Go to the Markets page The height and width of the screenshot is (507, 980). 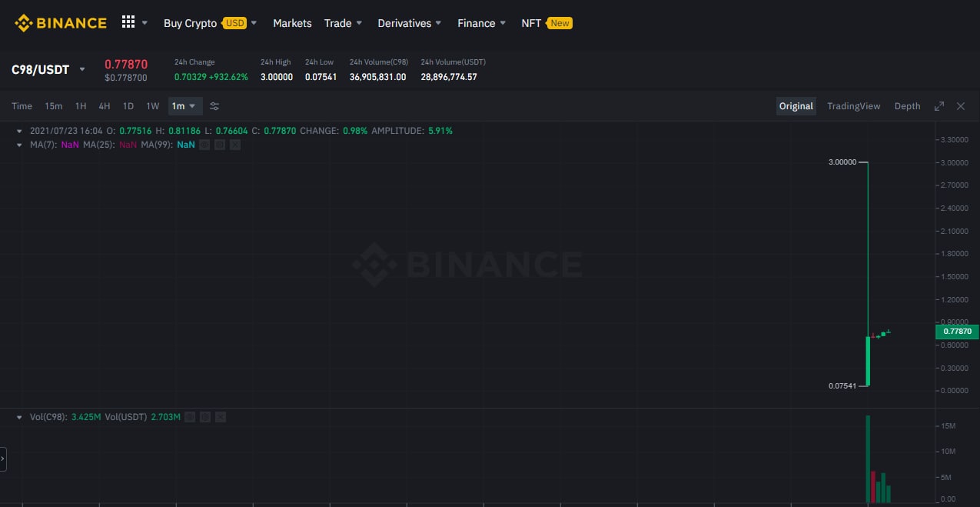pyautogui.click(x=292, y=23)
